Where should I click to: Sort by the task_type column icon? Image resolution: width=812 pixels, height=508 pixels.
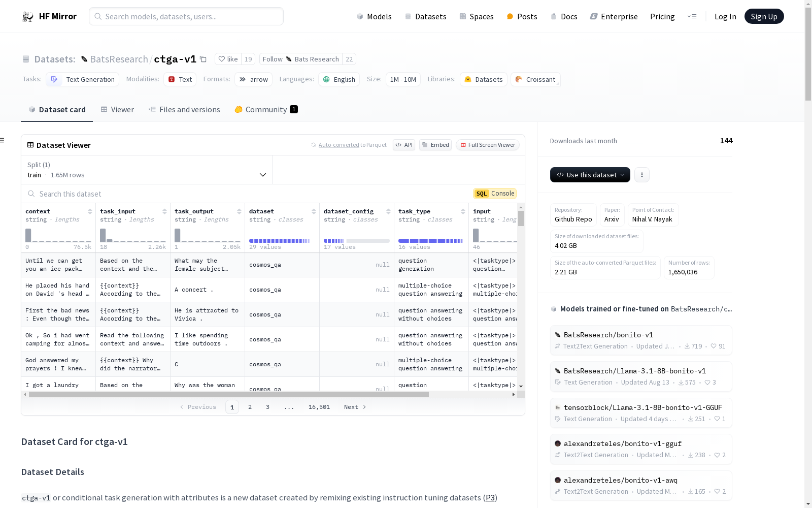[463, 211]
